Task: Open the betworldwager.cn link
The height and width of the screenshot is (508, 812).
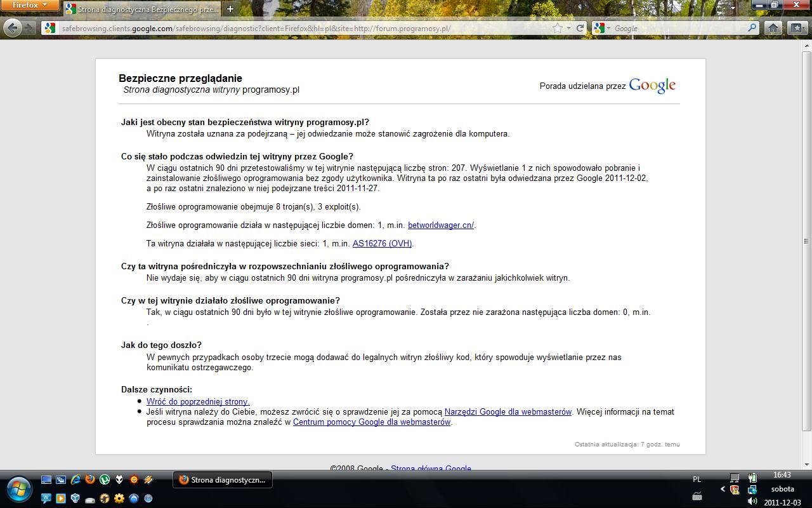Action: pyautogui.click(x=440, y=225)
